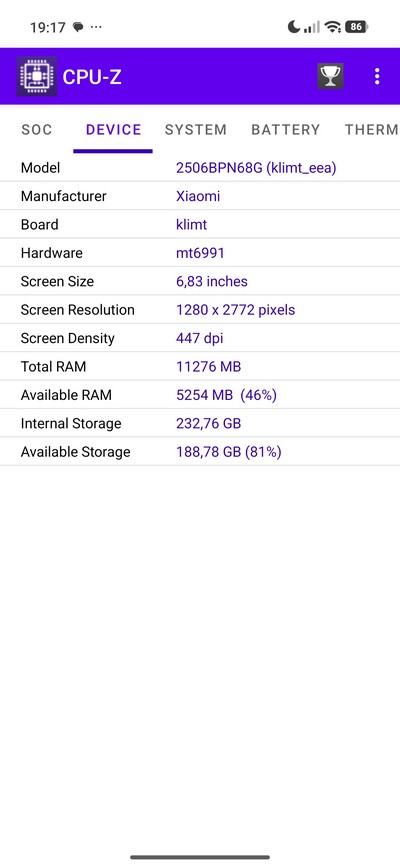This screenshot has width=400, height=866.
Task: Open the THERMAL tab
Action: [x=372, y=130]
